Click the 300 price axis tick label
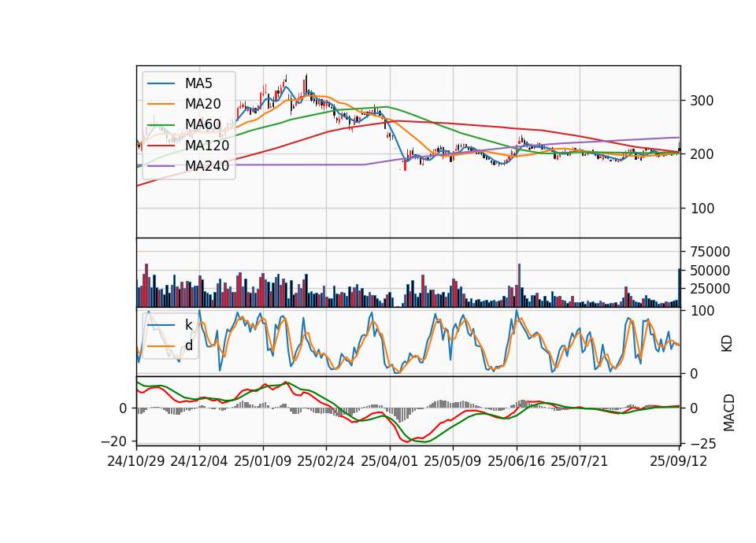Screen dimensions: 756x543 (x=702, y=102)
